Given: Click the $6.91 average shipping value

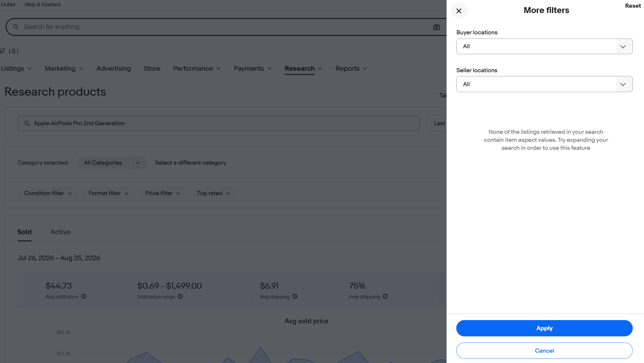Looking at the screenshot, I should pos(269,286).
